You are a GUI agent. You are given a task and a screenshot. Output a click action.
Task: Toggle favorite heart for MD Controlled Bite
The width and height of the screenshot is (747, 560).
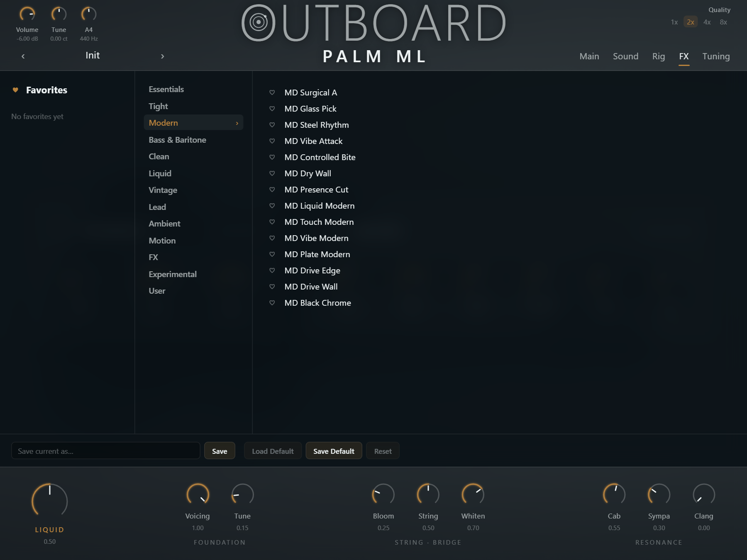click(x=272, y=157)
